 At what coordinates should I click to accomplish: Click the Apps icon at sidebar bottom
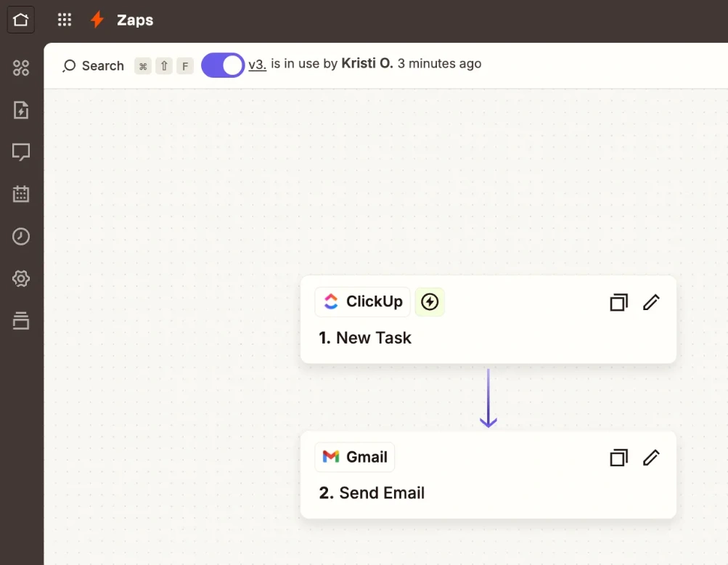[20, 320]
